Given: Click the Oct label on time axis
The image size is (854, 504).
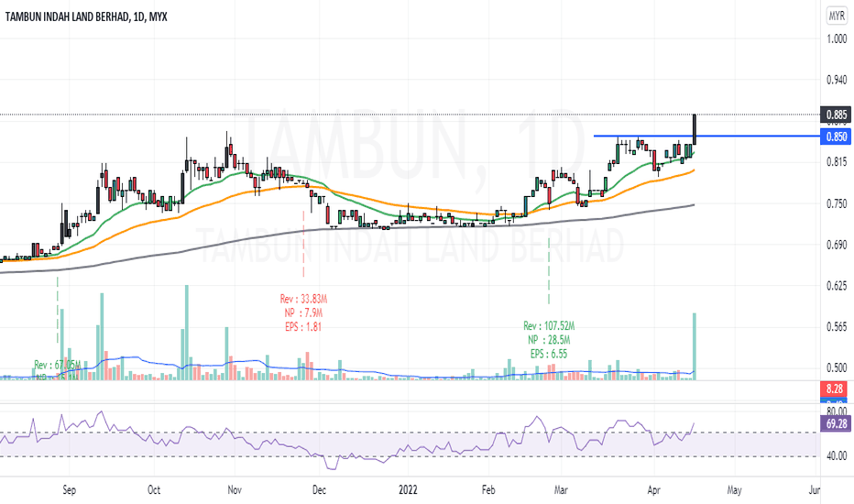Looking at the screenshot, I should tap(154, 490).
